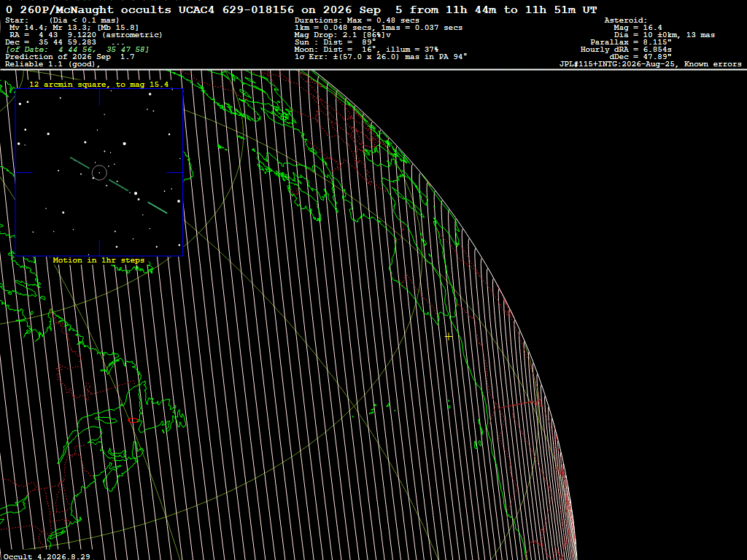Click the yellow crosshair marker on the map
The image size is (747, 560).
449,336
